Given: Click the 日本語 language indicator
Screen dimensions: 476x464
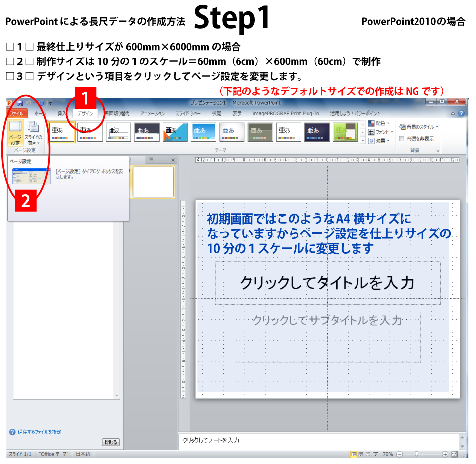Looking at the screenshot, I should click(83, 454).
